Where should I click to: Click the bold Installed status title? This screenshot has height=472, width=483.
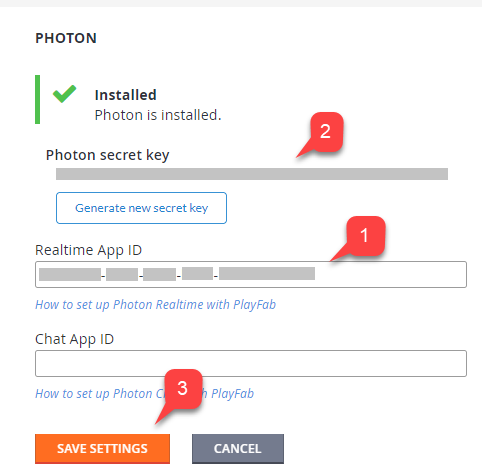[x=126, y=95]
